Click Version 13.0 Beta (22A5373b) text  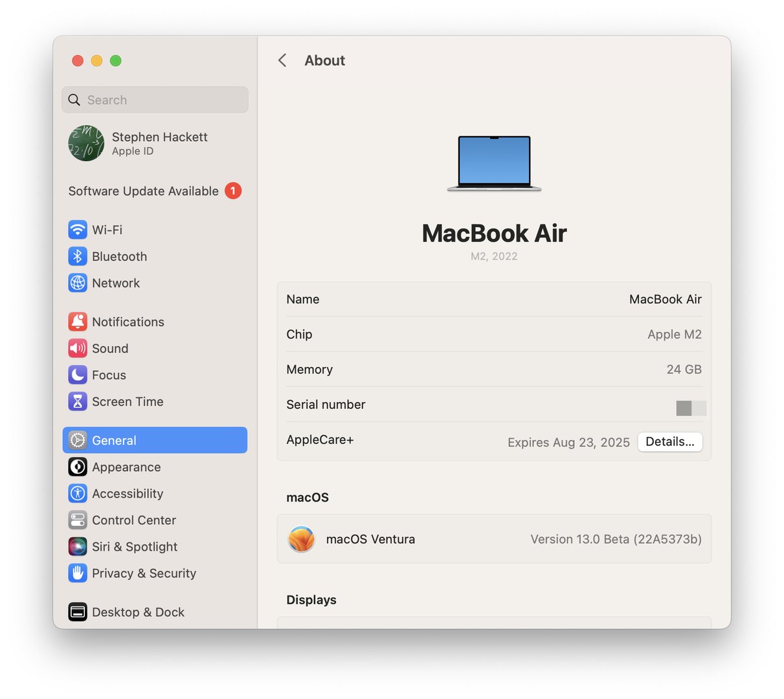[616, 539]
